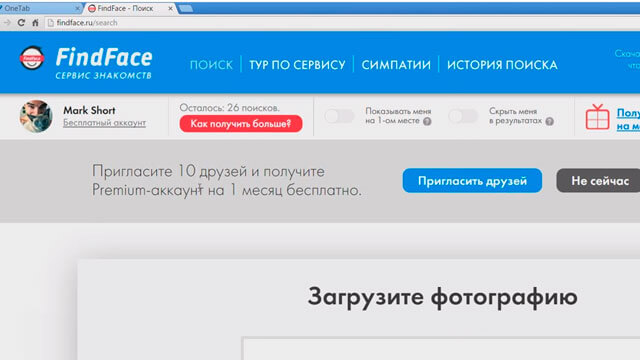
Task: Reload the page with refresh icon
Action: (21, 23)
